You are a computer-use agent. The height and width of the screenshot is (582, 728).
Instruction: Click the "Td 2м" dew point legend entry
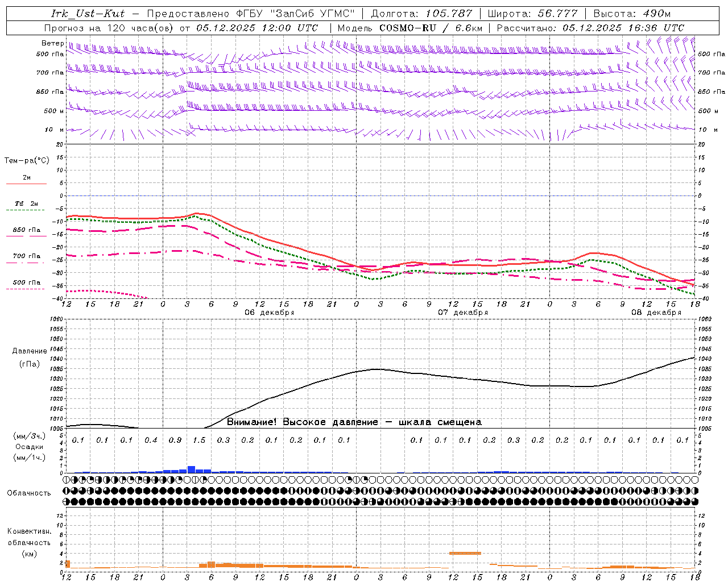tap(26, 203)
